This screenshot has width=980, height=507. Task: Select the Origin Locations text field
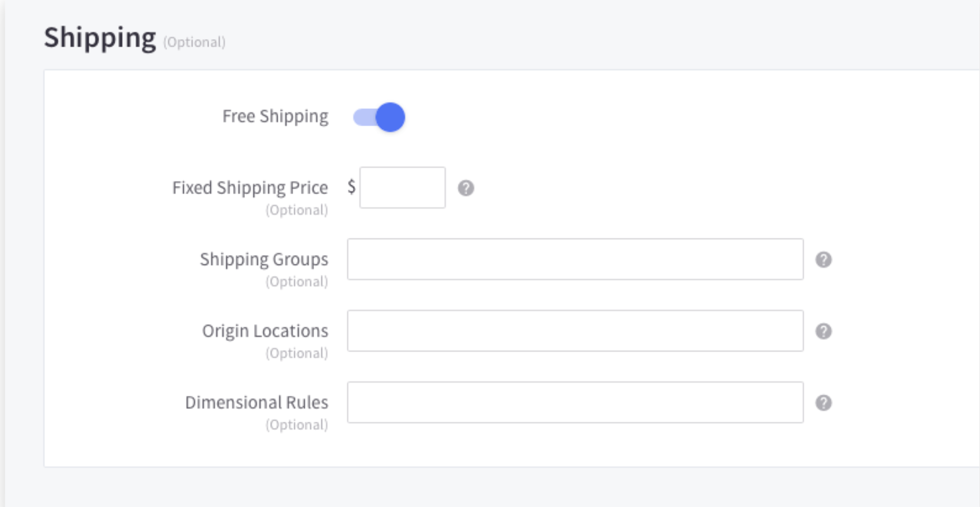click(x=575, y=331)
